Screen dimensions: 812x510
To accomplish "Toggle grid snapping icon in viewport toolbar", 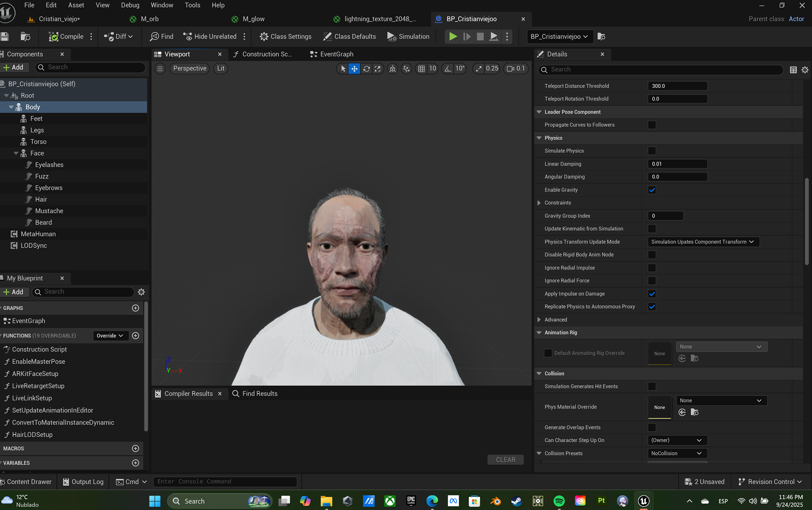I will (421, 69).
